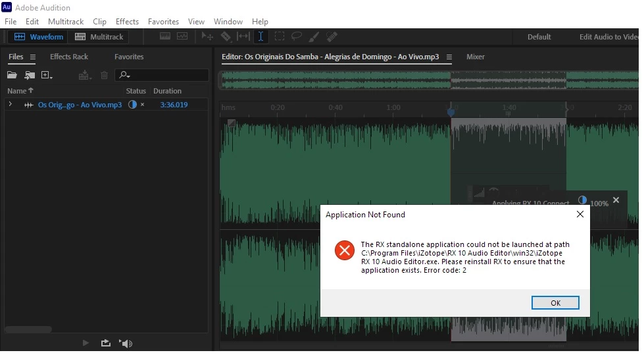Viewport: 644px width, 359px height.
Task: Toggle loop playback in Files panel
Action: pos(105,343)
